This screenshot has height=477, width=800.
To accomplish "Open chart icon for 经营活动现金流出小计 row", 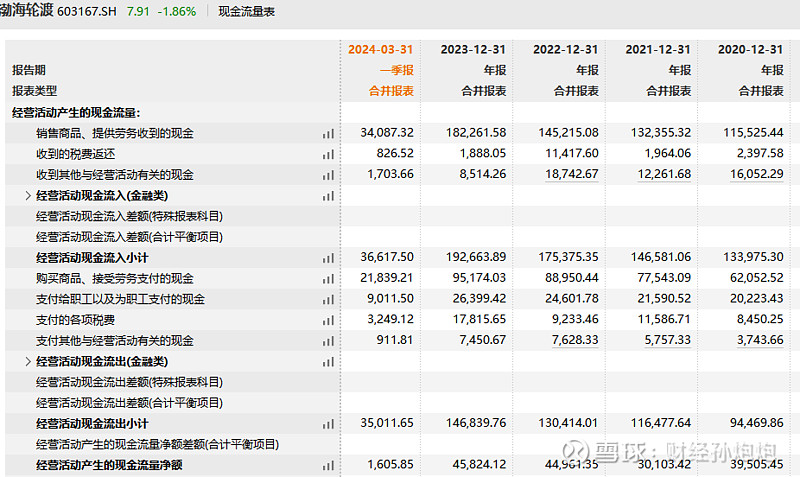I will click(x=328, y=424).
